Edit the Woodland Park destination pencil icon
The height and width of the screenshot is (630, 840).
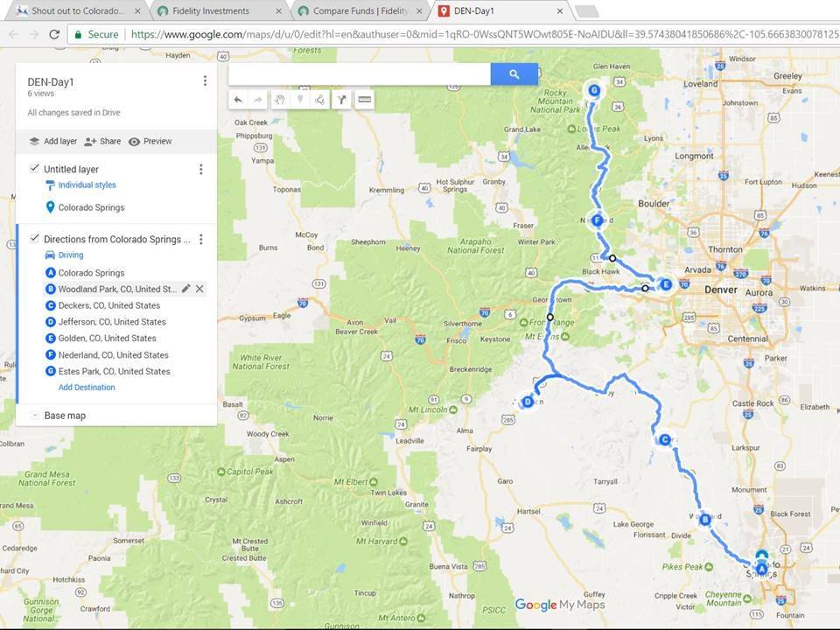tap(185, 289)
